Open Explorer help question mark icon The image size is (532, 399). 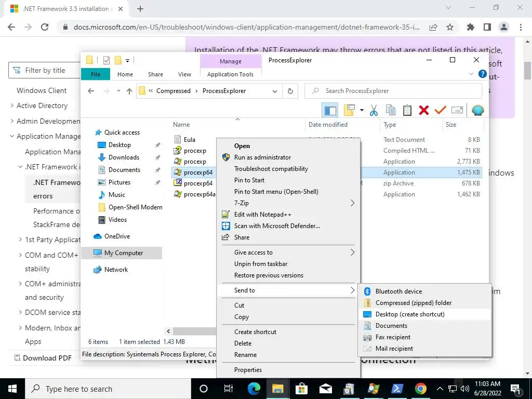click(482, 74)
